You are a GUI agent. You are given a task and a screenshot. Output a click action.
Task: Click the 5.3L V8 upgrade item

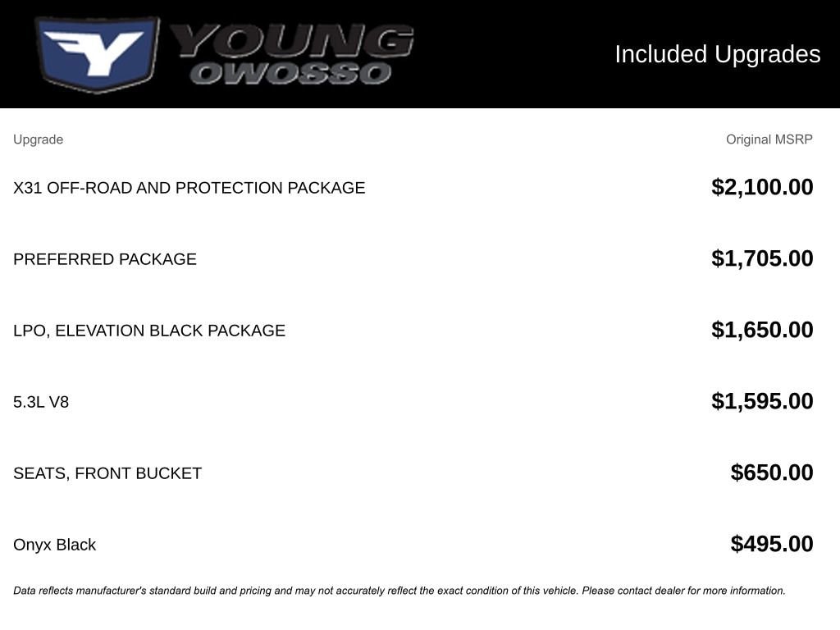41,402
